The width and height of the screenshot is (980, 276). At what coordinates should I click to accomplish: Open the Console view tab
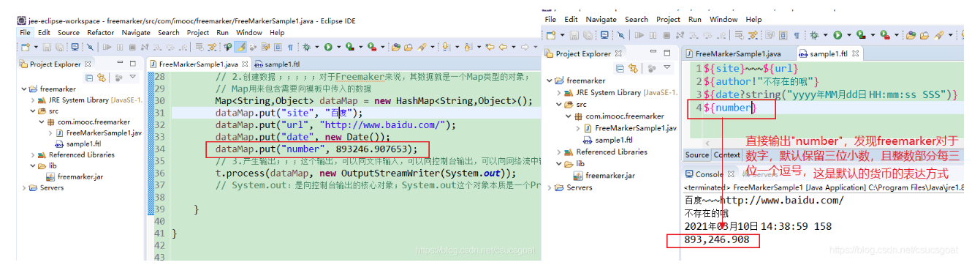pos(709,174)
